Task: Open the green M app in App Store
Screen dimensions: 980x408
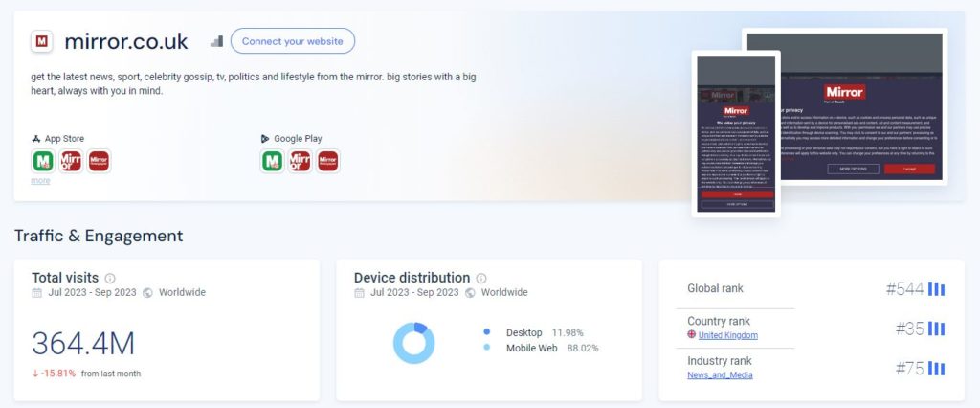Action: tap(43, 161)
